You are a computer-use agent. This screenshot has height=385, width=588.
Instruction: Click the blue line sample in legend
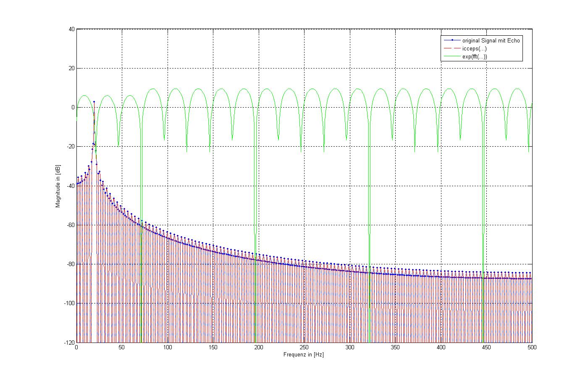coord(451,41)
